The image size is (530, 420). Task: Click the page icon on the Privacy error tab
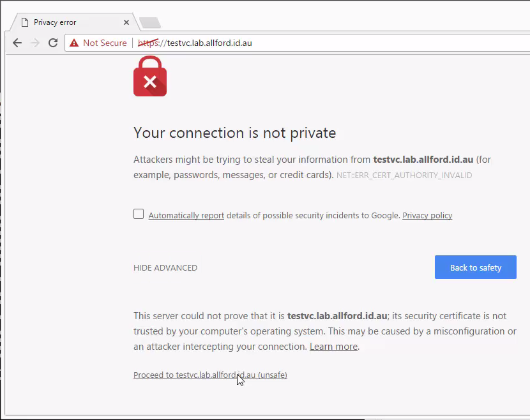point(25,22)
